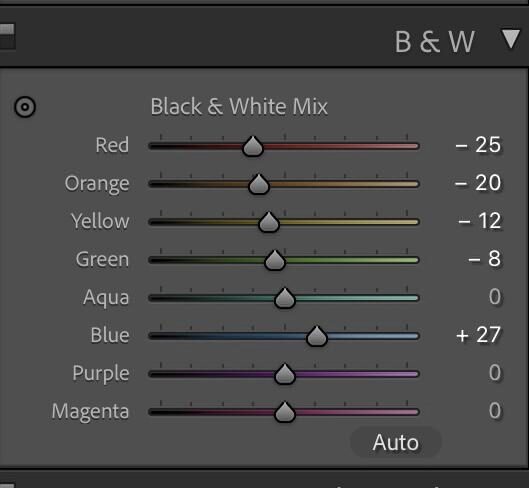This screenshot has width=529, height=488.
Task: Click the Yellow slider handle
Action: [x=269, y=222]
